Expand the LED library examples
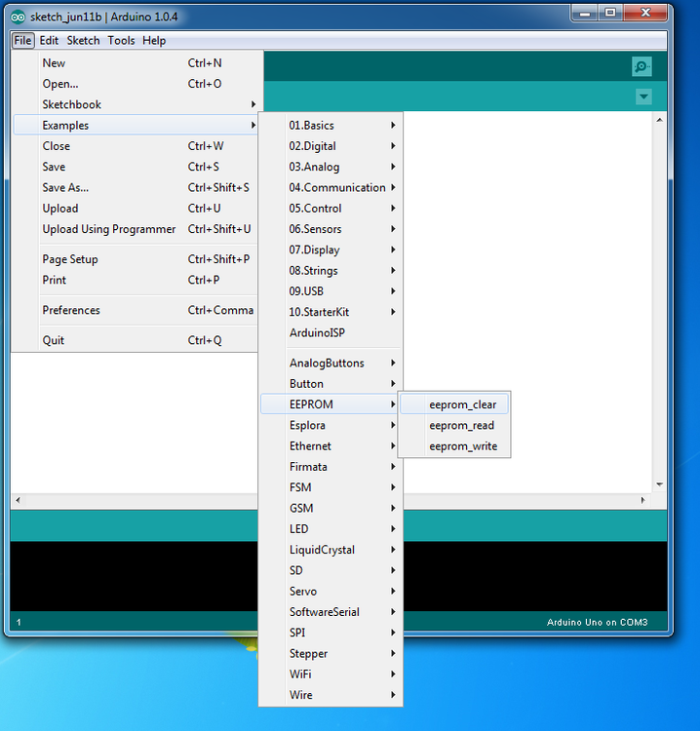Viewport: 700px width, 731px height. pyautogui.click(x=331, y=528)
